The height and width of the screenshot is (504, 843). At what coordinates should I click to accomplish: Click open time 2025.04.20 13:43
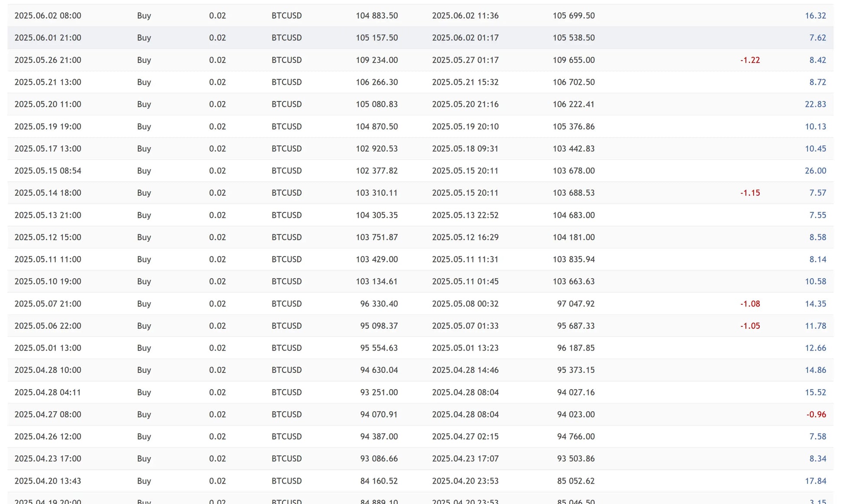(48, 481)
